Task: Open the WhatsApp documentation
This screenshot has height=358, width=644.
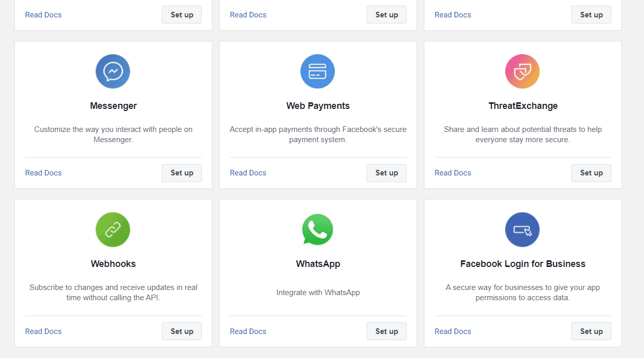Action: (248, 331)
